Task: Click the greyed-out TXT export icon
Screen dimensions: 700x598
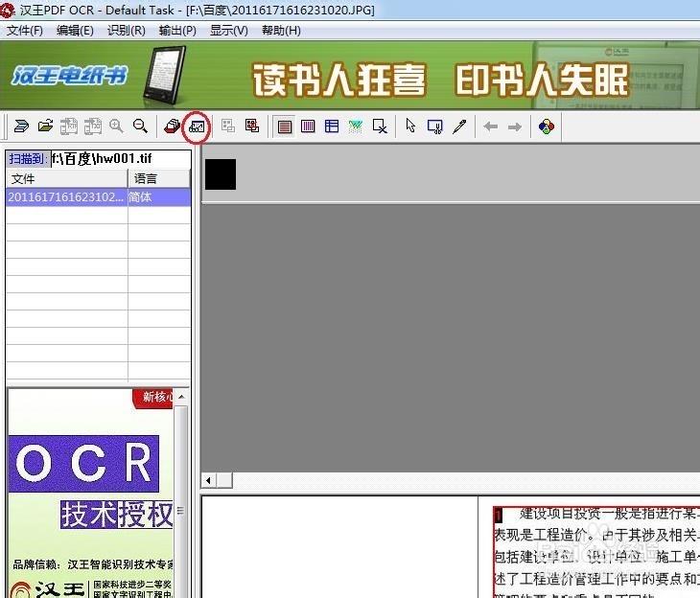Action: click(x=92, y=126)
